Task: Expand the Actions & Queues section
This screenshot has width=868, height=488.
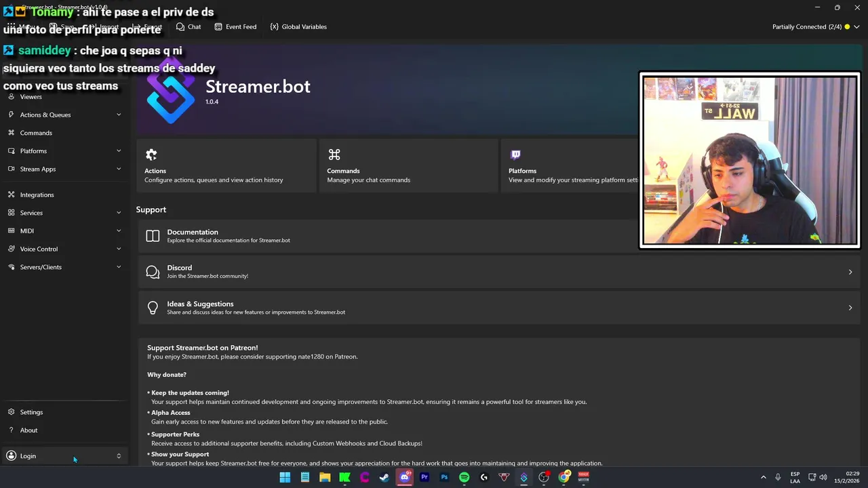Action: coord(64,115)
